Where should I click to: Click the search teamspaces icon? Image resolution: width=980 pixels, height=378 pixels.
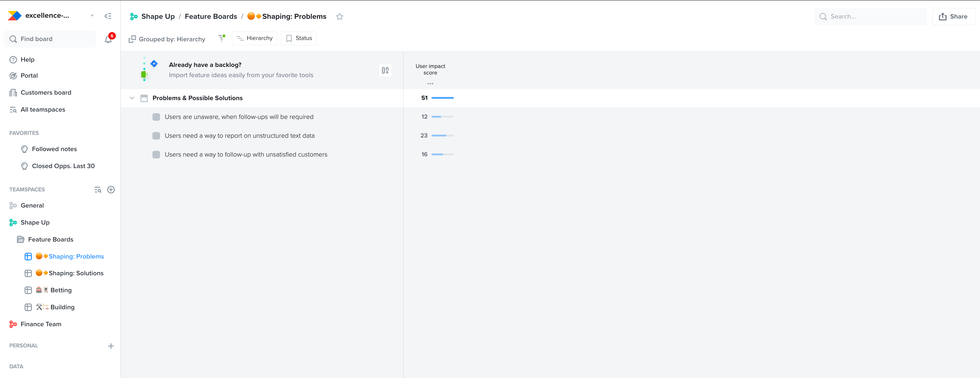pyautogui.click(x=98, y=189)
